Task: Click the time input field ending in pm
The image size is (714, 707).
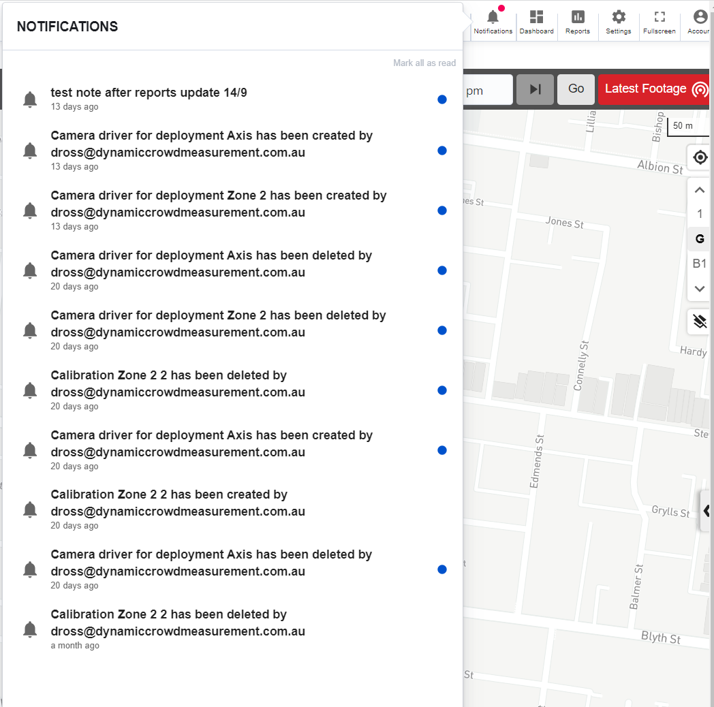Action: pos(487,90)
